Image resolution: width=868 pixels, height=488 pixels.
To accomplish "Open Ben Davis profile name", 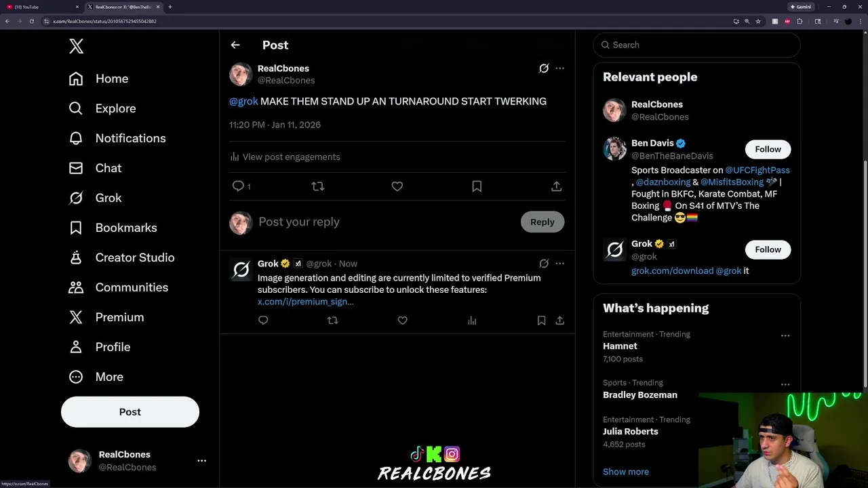I will point(652,143).
